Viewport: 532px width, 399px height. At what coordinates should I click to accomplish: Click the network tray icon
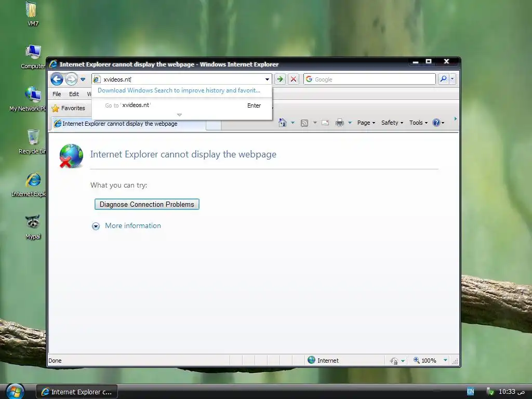(490, 392)
